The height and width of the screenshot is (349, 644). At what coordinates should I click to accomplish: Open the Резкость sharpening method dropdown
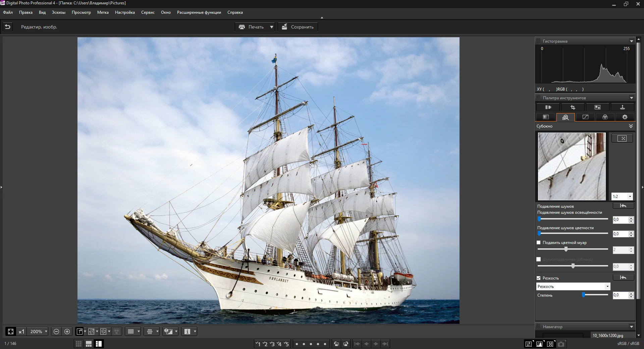point(607,286)
